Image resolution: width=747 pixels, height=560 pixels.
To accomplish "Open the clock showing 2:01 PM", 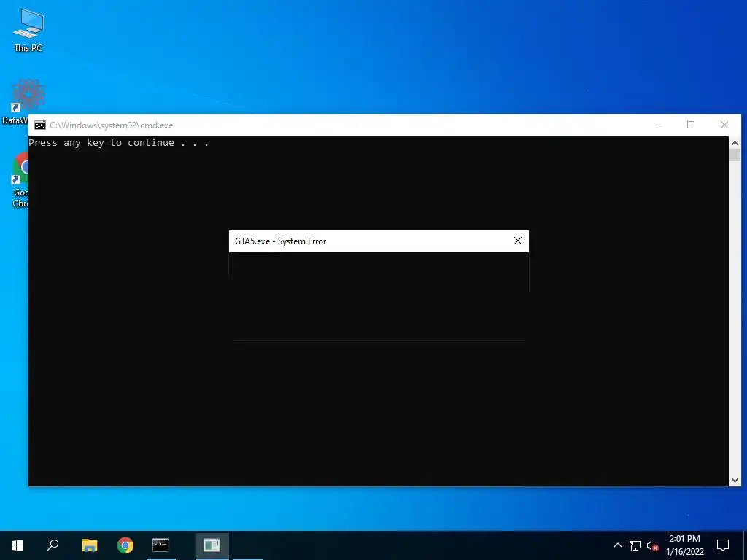I will [x=684, y=545].
